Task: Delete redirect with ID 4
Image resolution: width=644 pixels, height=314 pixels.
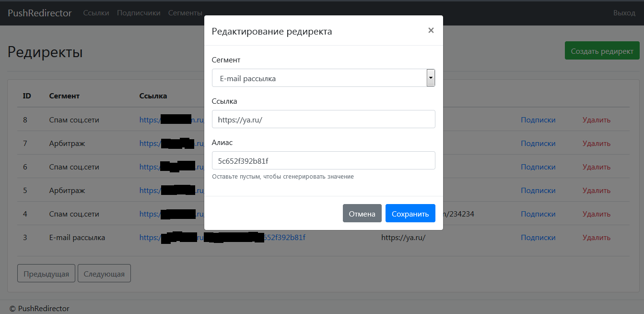Action: 596,214
